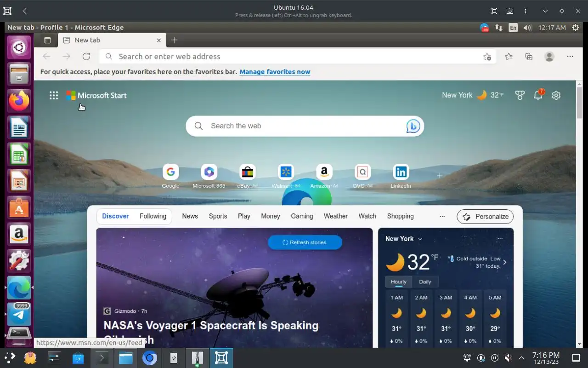Open the QVC quick link

(x=362, y=176)
